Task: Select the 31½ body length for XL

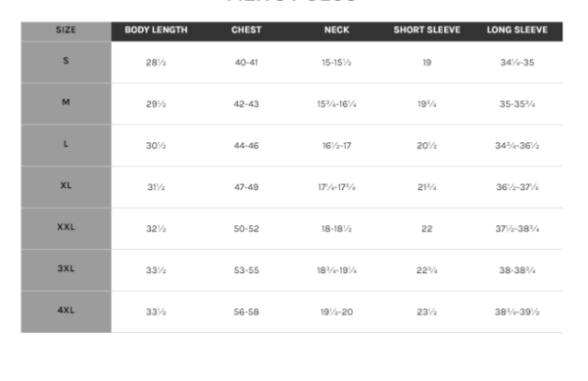Action: [x=156, y=187]
